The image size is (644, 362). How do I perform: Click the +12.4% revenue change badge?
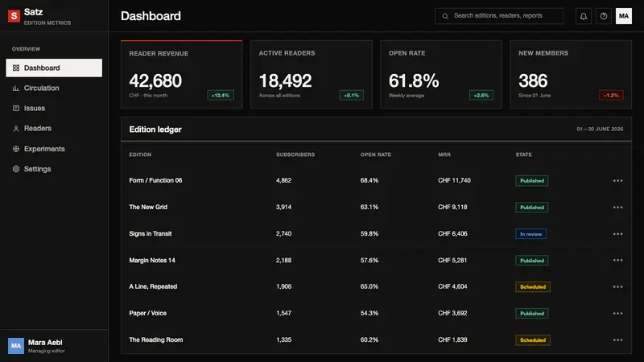pyautogui.click(x=221, y=95)
